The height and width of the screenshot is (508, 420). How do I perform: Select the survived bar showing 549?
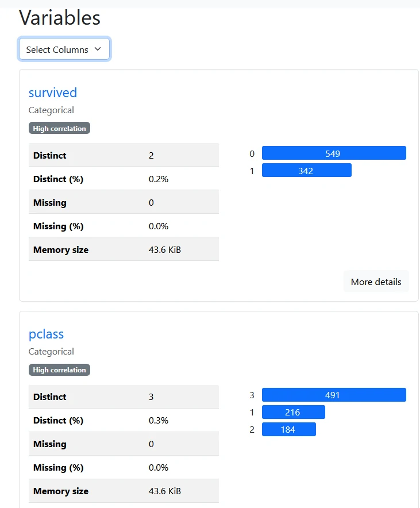[x=334, y=153]
